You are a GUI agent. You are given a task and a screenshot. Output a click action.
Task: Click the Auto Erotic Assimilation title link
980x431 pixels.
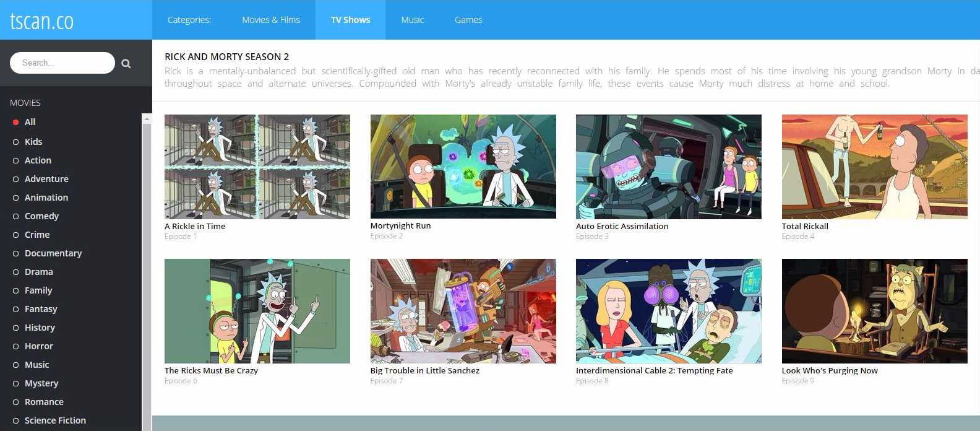[x=622, y=226]
